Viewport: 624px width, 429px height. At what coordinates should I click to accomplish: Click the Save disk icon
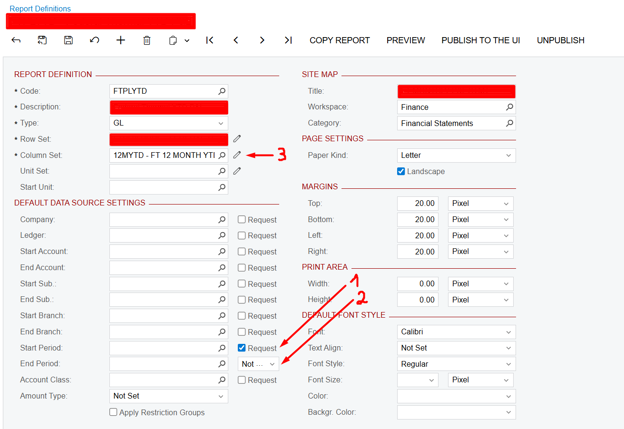point(68,40)
